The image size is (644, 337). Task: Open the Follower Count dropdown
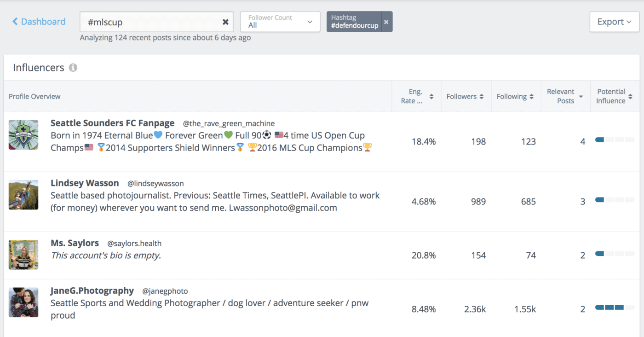(x=280, y=22)
